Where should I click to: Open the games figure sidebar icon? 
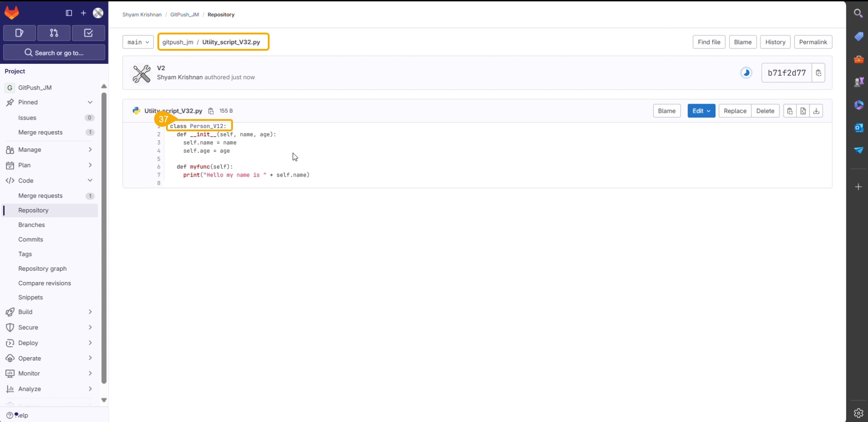859,82
